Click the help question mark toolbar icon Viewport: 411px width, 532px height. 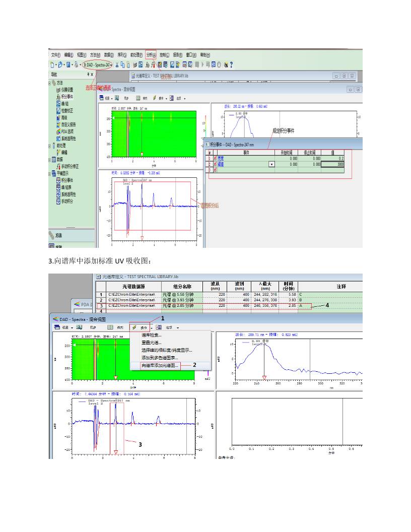click(x=231, y=64)
